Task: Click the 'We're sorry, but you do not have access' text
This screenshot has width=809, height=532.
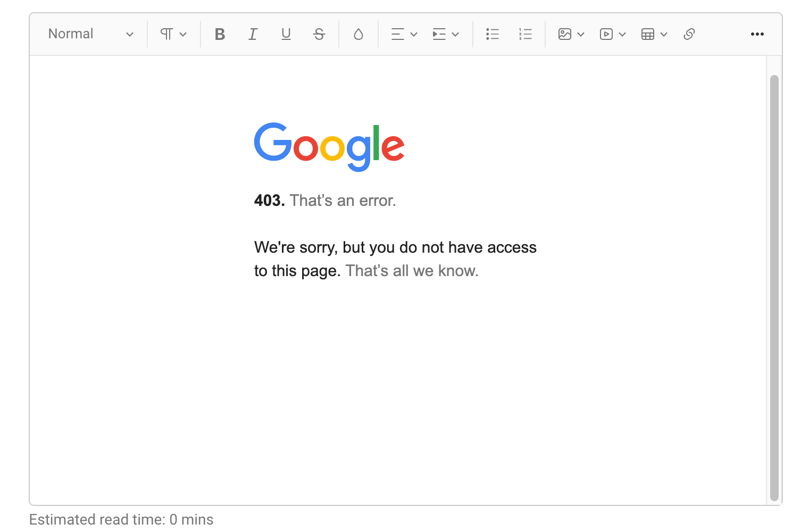Action: coord(395,247)
